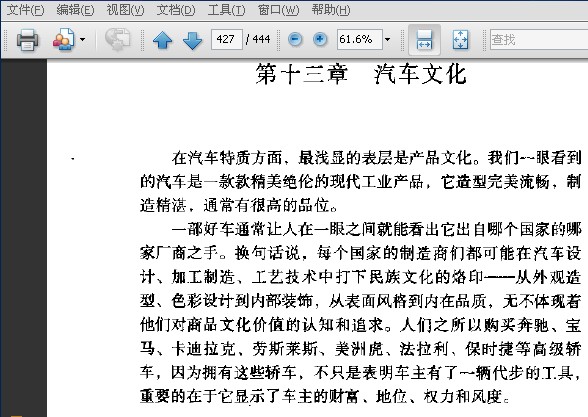Click the 查找 search field
This screenshot has width=588, height=417.
(539, 39)
